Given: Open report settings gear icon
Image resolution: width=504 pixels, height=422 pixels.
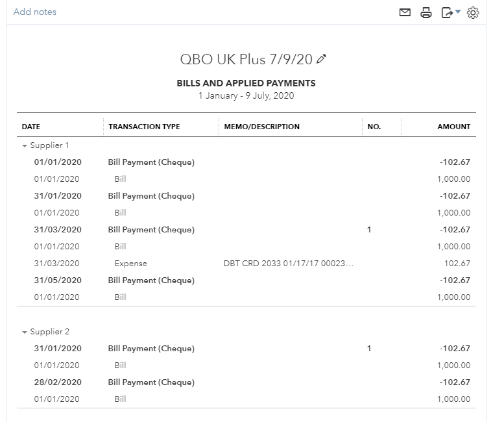Looking at the screenshot, I should (x=473, y=13).
